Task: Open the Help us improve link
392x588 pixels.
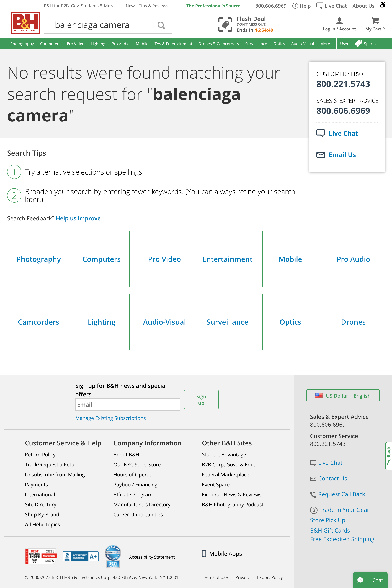Action: click(x=78, y=218)
